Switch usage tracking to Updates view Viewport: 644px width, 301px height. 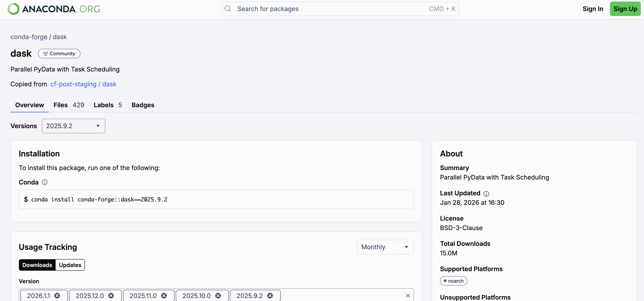pos(70,265)
